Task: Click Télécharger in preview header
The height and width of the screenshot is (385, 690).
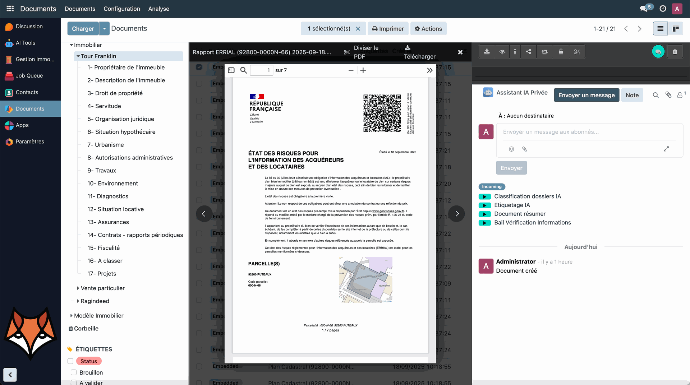Action: click(419, 52)
